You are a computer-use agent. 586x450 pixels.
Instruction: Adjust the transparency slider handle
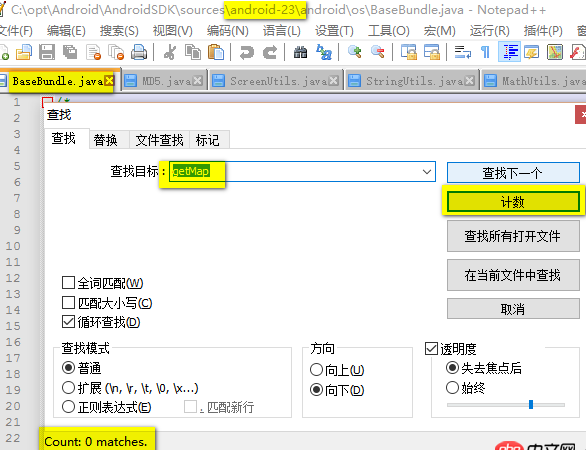click(x=531, y=404)
